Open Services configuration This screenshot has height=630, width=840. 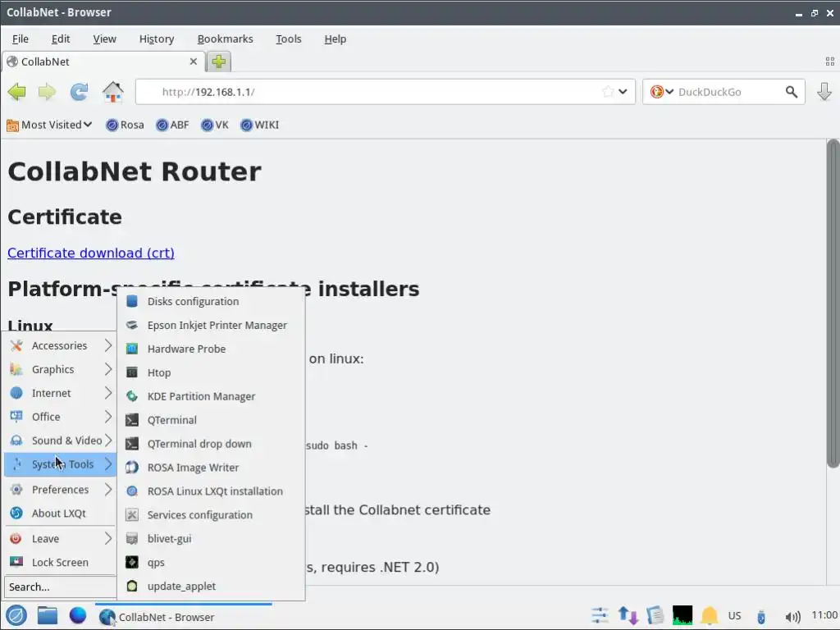pyautogui.click(x=211, y=515)
